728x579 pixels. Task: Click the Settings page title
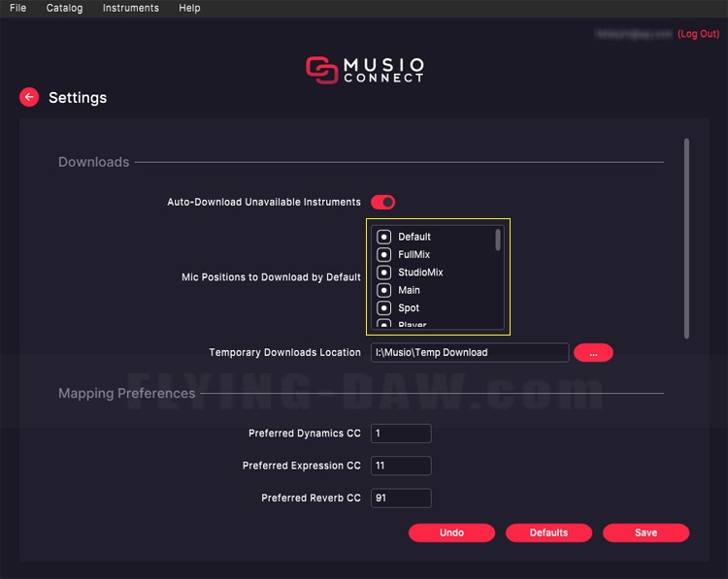pos(78,97)
